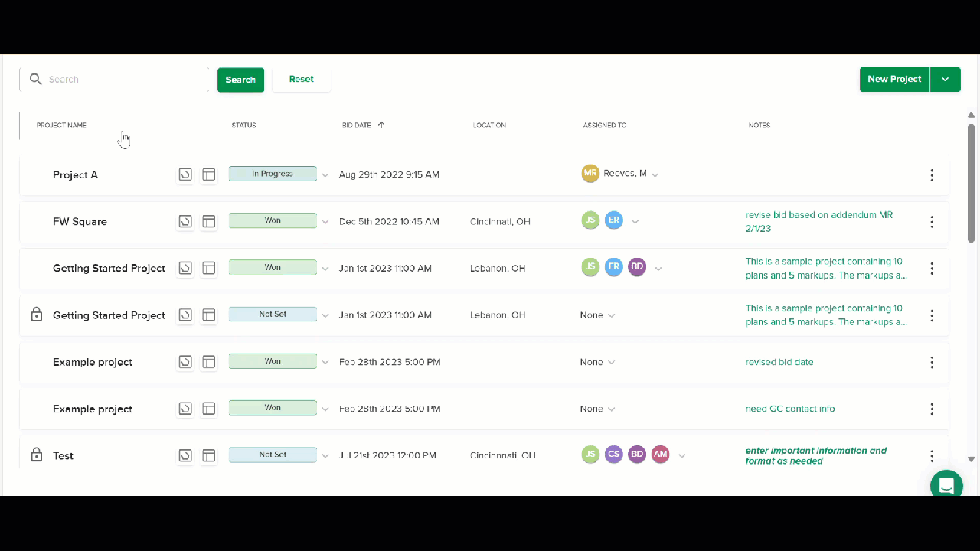This screenshot has height=551, width=980.
Task: Open kebab menu for Won Getting Started Project
Action: click(932, 269)
